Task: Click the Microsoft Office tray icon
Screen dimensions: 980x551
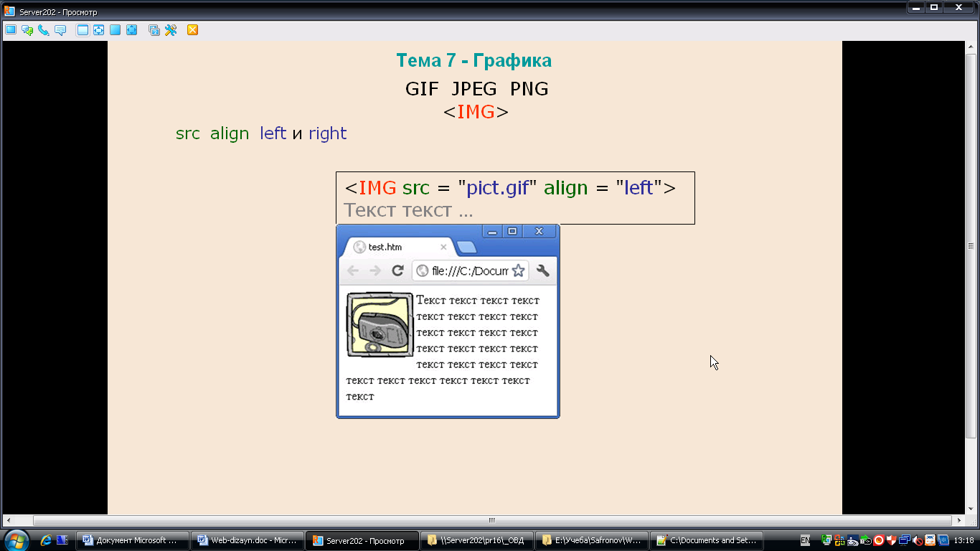Action: pos(839,540)
